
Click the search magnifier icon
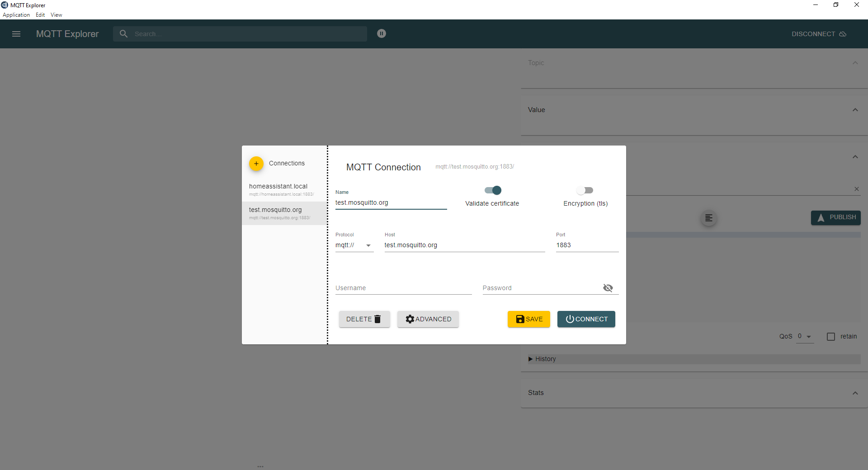[x=123, y=34]
